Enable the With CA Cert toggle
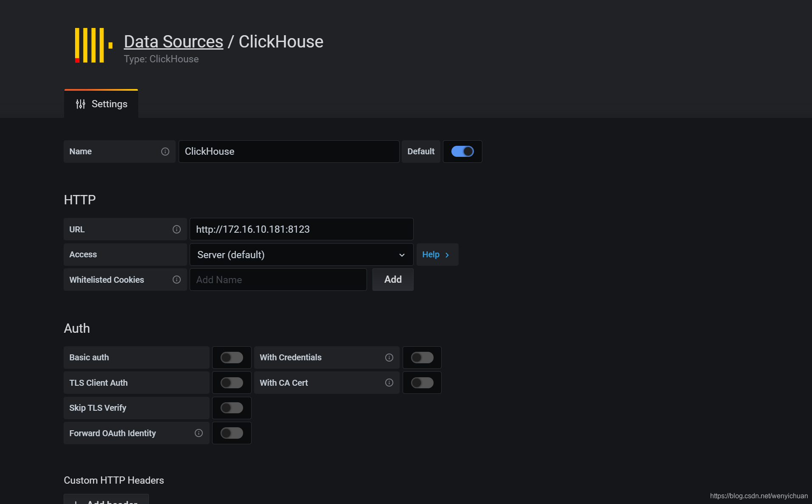 (422, 383)
